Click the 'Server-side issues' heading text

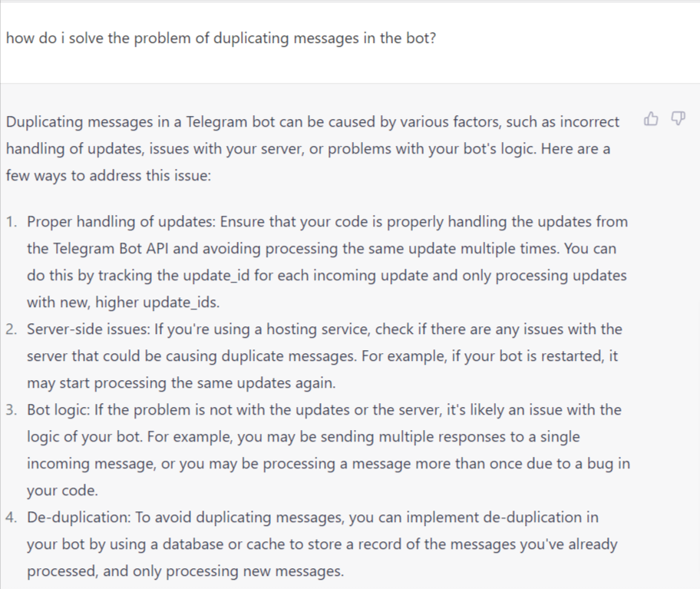(x=88, y=329)
